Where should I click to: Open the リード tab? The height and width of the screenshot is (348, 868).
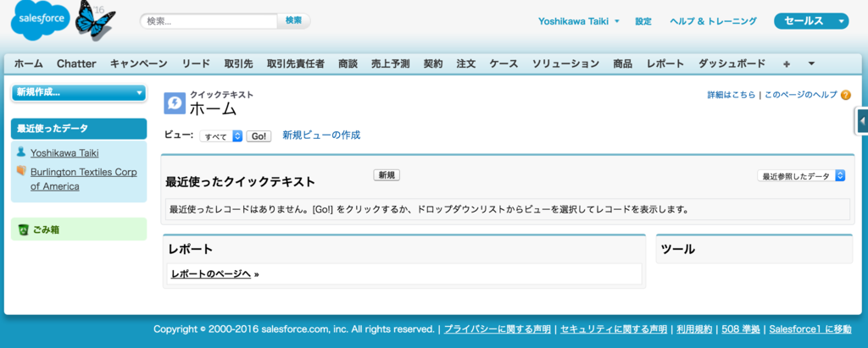tap(196, 64)
